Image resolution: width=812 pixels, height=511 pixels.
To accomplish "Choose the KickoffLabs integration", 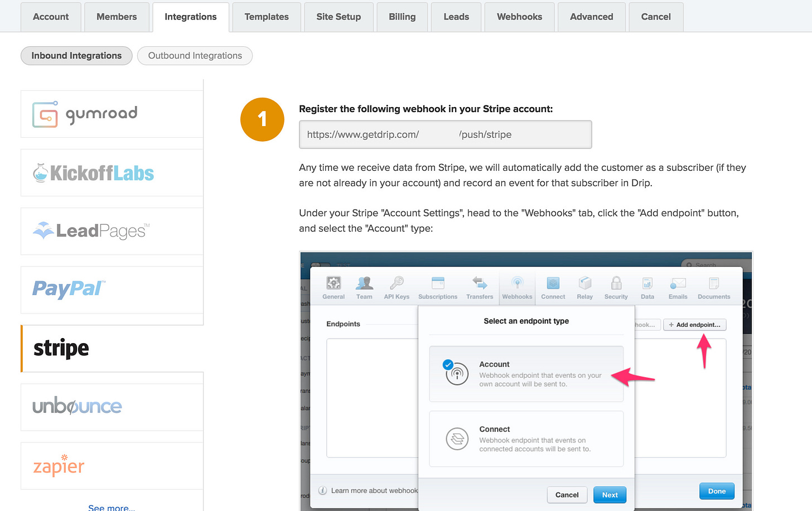I will pyautogui.click(x=112, y=172).
